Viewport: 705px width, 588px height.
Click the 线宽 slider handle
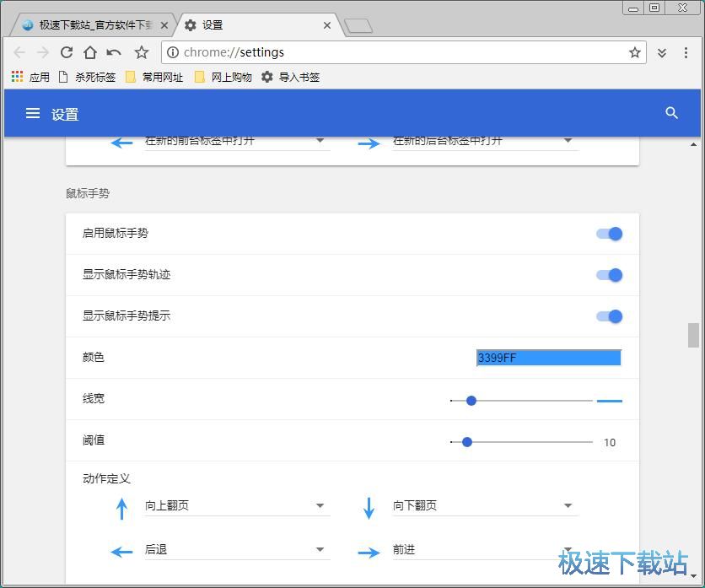pyautogui.click(x=471, y=401)
